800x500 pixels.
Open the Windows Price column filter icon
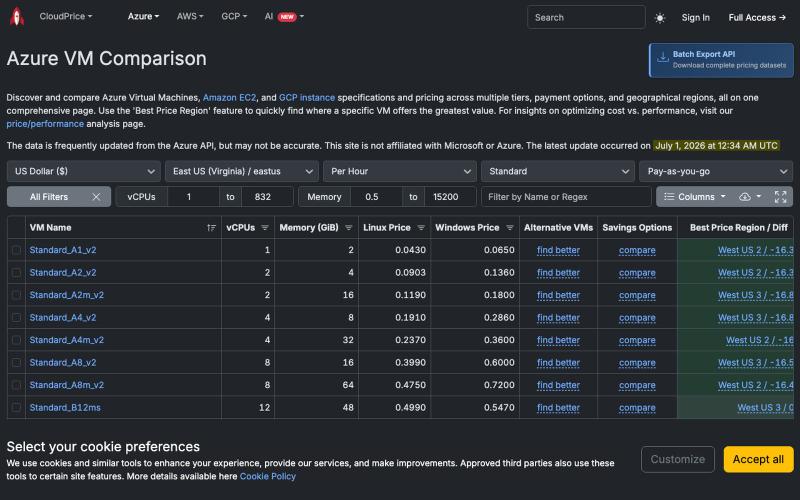point(510,228)
